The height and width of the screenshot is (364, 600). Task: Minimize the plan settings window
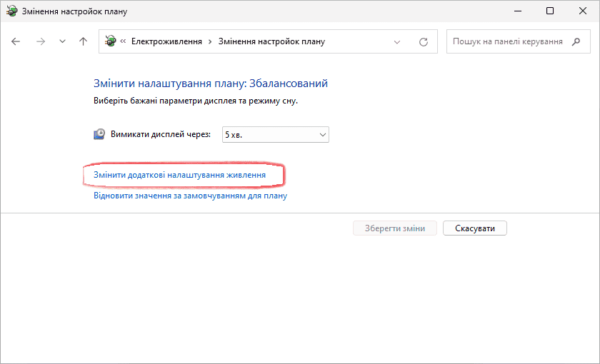tap(515, 11)
